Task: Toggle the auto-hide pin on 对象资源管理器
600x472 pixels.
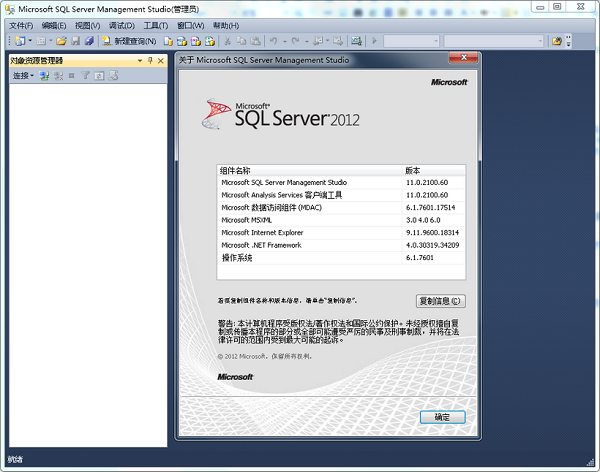Action: pyautogui.click(x=150, y=60)
